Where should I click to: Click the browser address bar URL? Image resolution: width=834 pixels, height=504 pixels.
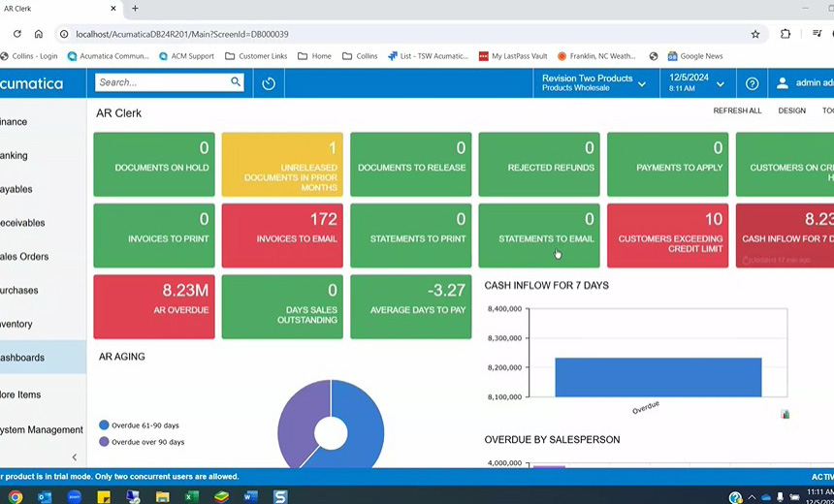pyautogui.click(x=182, y=34)
